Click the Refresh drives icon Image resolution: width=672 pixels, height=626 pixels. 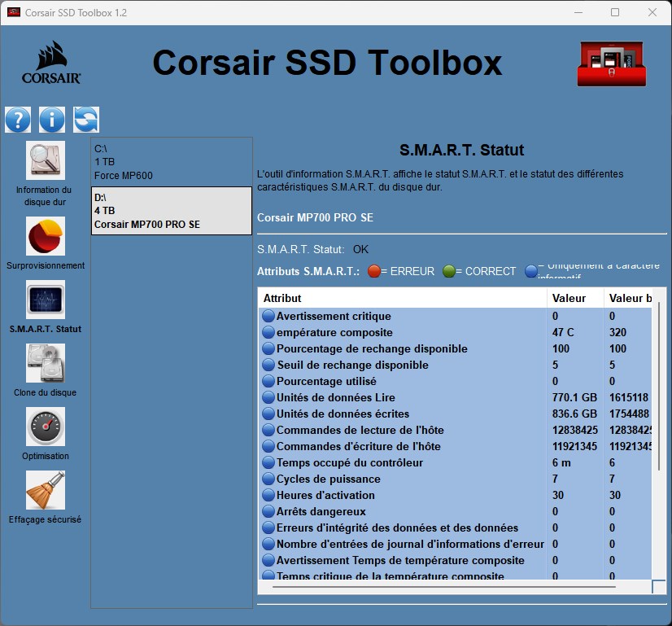(86, 120)
